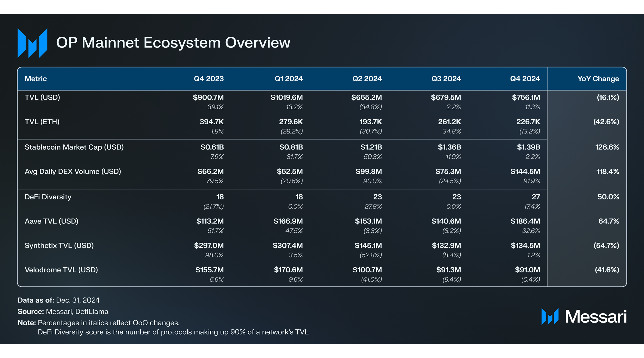Click the 27 DeFi Diversity value
Image resolution: width=644 pixels, height=358 pixels.
(x=536, y=197)
